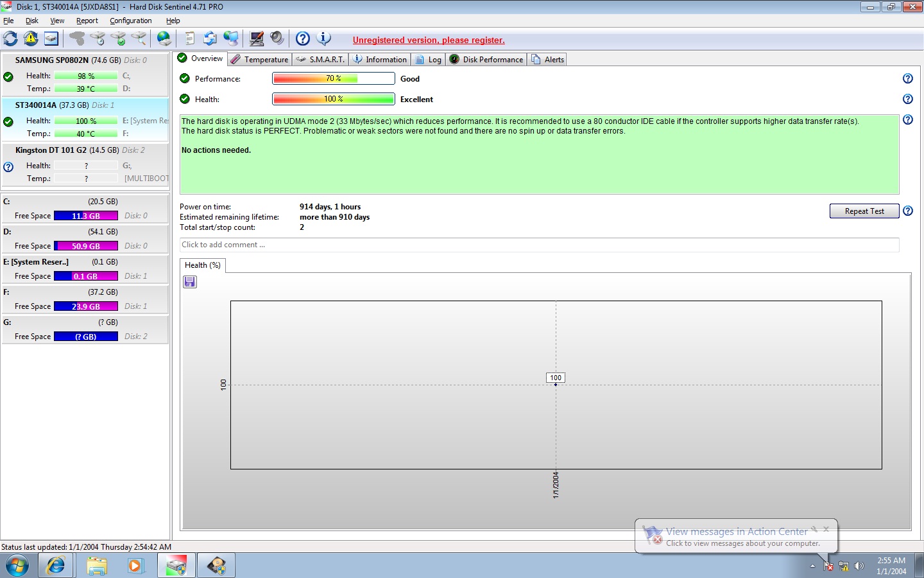Select the Kingston DT 101 G2 disk entry
Image resolution: width=924 pixels, height=578 pixels.
pos(85,164)
